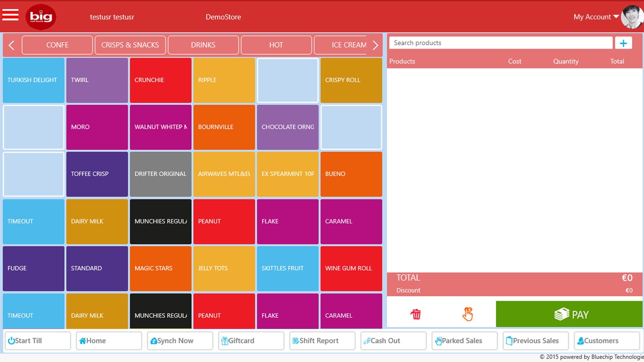Image resolution: width=644 pixels, height=362 pixels.
Task: Select the BUENO product tile
Action: (x=351, y=174)
